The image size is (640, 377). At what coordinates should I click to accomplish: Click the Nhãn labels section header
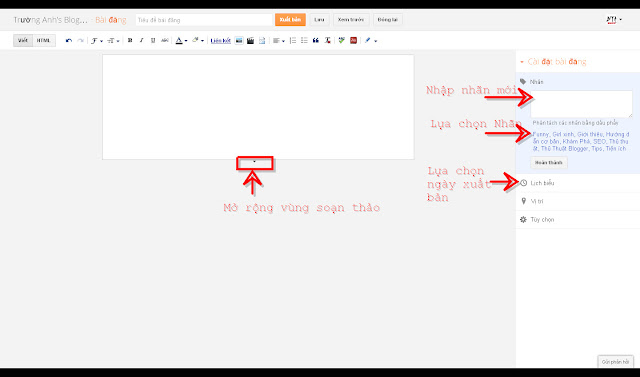[536, 82]
